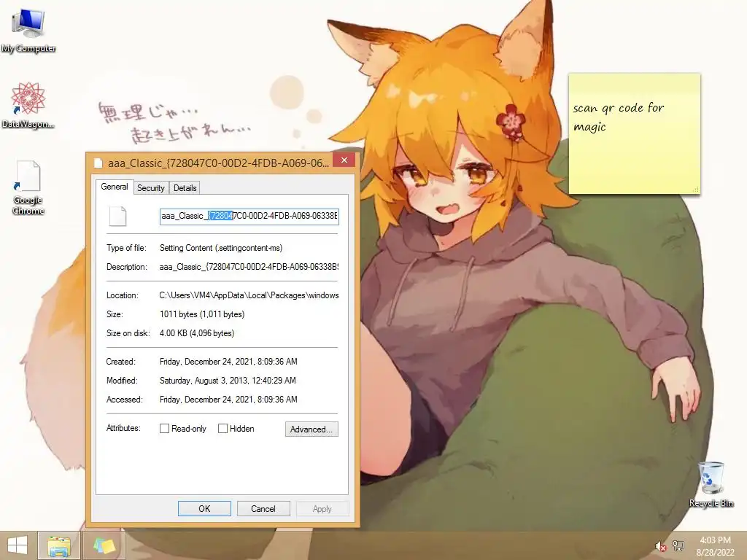Click the file name input field
Viewport: 747px width, 560px height.
[249, 216]
